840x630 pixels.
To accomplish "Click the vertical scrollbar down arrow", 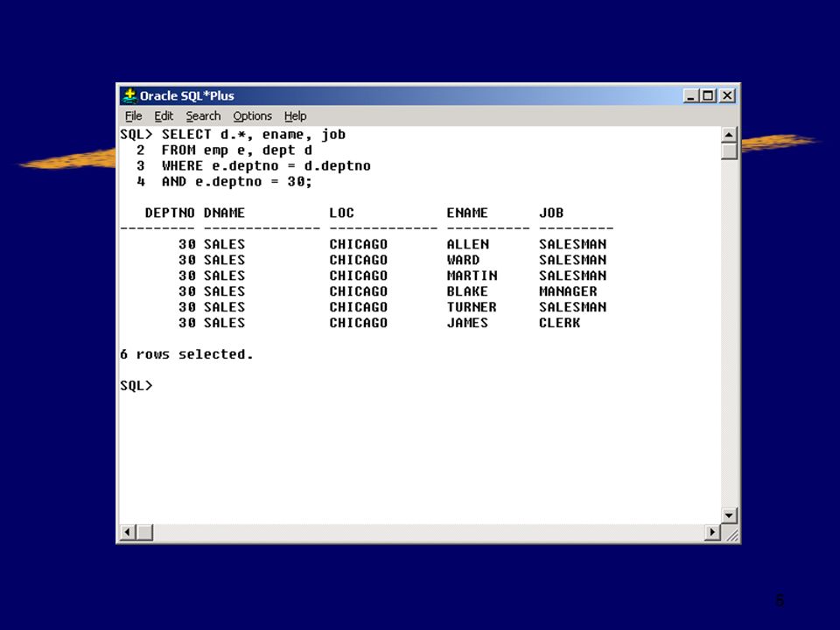I will [729, 515].
